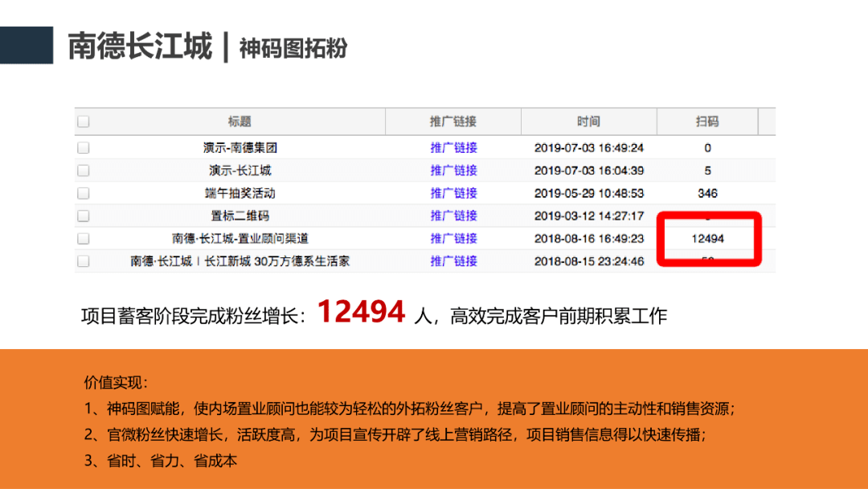Click the 标题 column header
The width and height of the screenshot is (868, 489).
coord(240,121)
